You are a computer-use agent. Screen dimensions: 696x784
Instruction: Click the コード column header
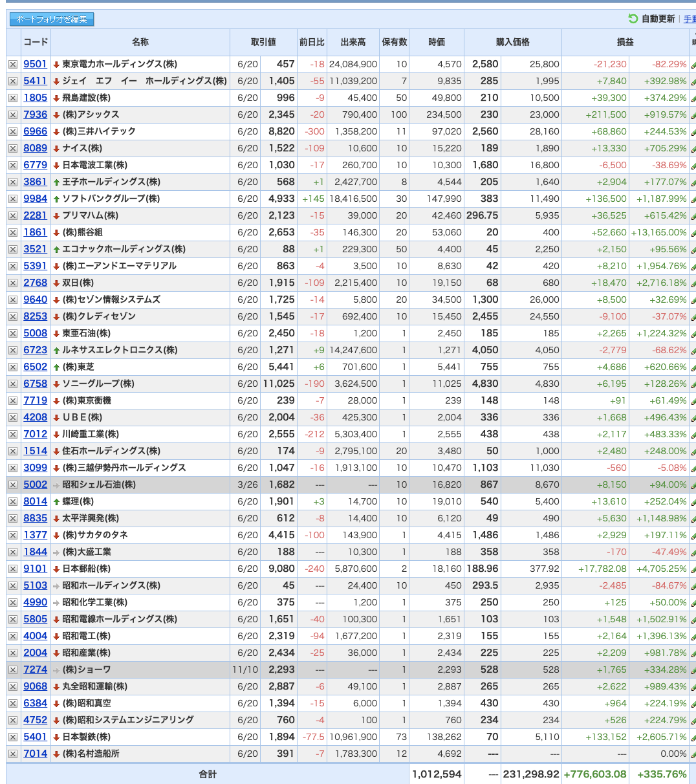click(x=36, y=42)
